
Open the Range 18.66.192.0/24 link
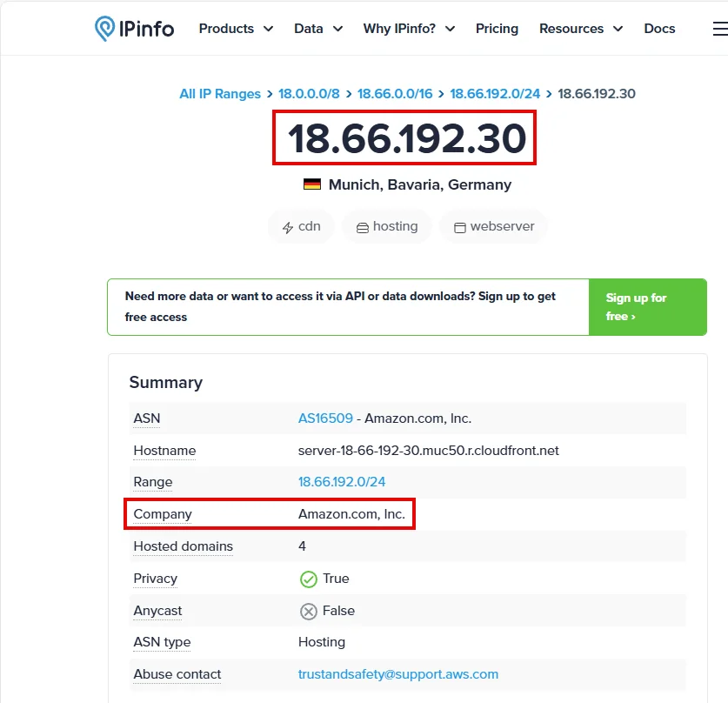coord(342,482)
